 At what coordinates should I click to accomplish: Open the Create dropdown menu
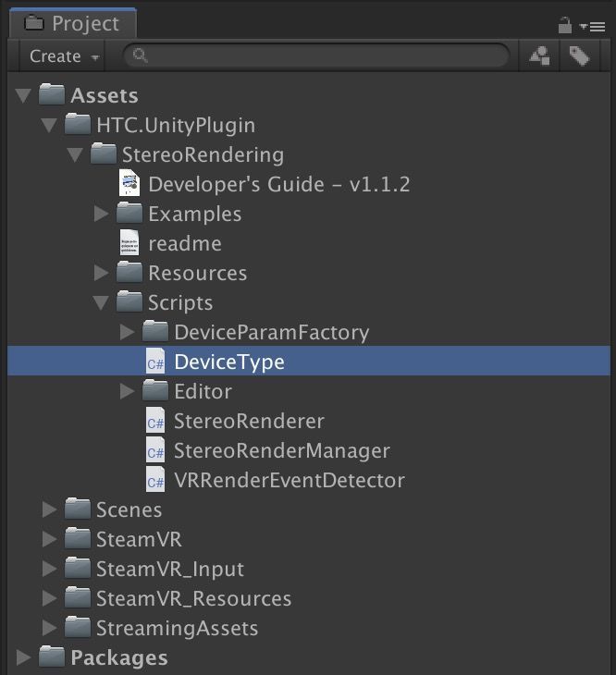pyautogui.click(x=64, y=56)
